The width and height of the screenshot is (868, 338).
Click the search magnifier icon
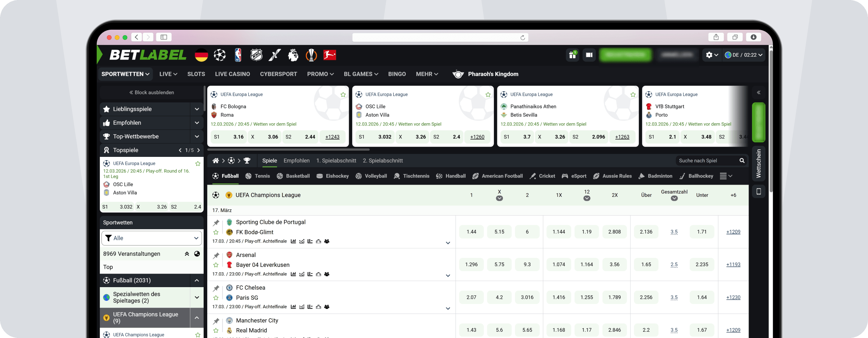(742, 161)
